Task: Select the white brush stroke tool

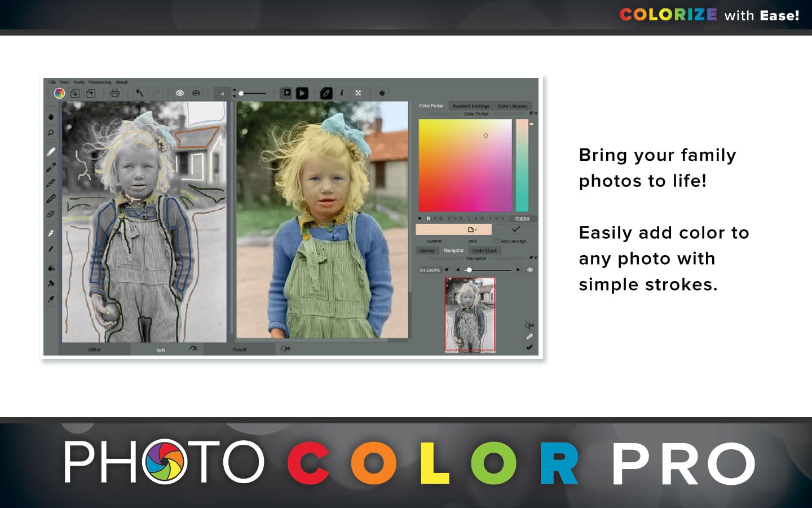Action: (x=51, y=152)
